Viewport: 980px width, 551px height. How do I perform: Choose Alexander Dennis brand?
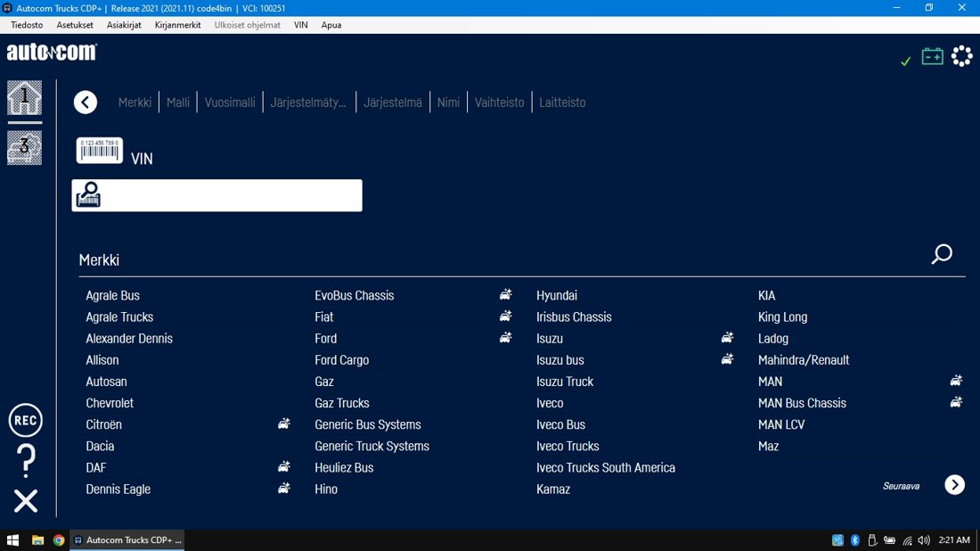129,338
